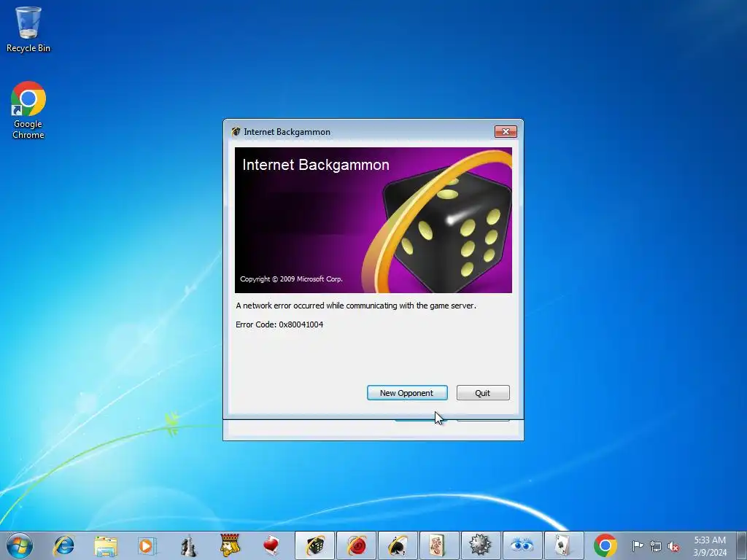747x560 pixels.
Task: Switch to Internet Spades taskbar button
Action: (398, 545)
